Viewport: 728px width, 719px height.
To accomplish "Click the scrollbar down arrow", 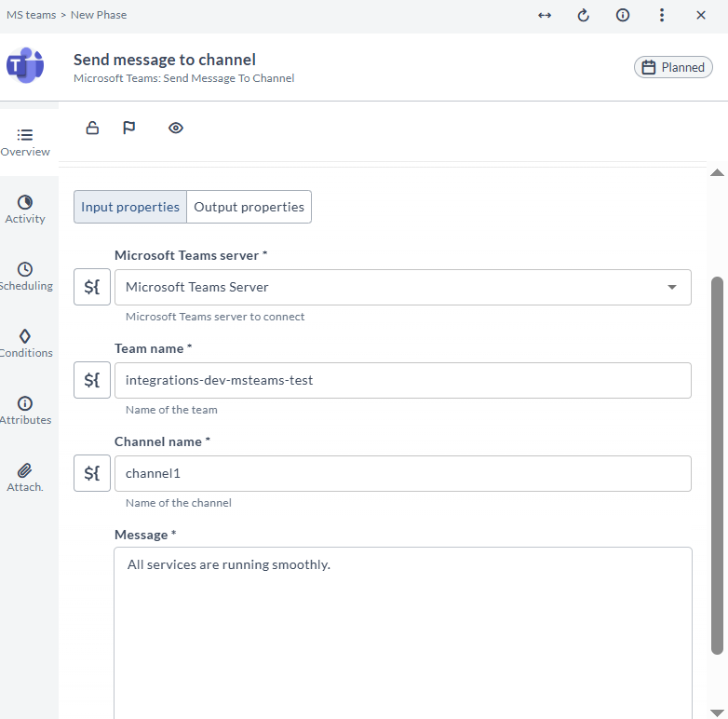I will point(717,713).
